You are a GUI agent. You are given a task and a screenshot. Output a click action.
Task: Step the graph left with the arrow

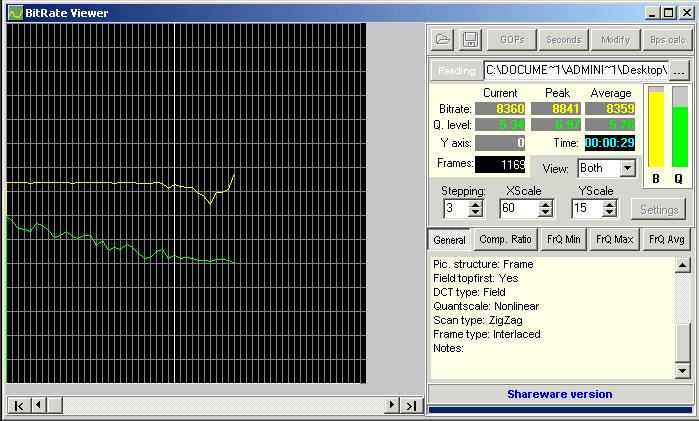(38, 405)
